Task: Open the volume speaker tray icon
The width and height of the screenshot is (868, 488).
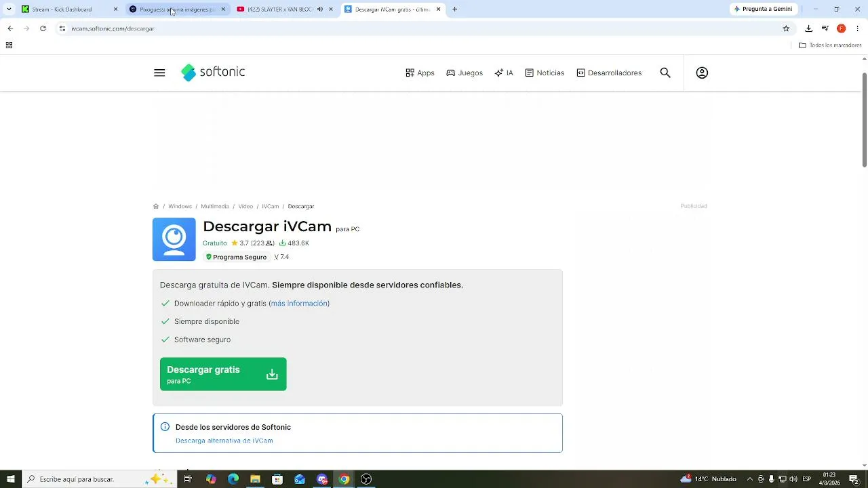Action: tap(793, 479)
